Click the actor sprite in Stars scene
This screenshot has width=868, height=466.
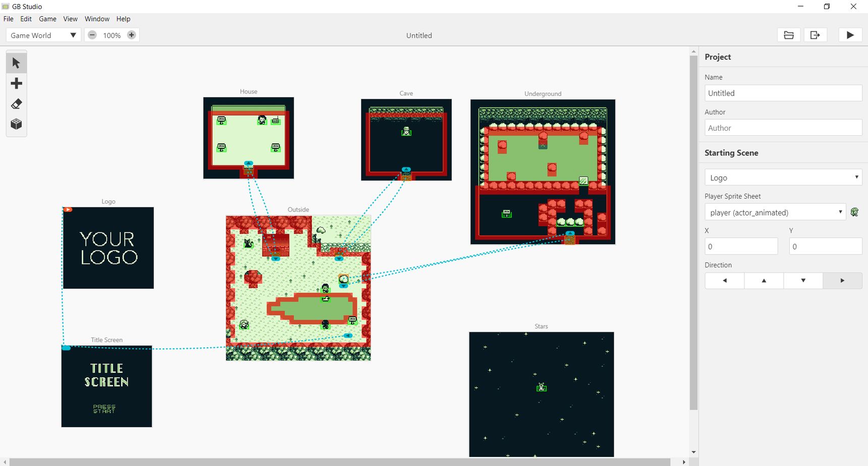[x=541, y=387]
